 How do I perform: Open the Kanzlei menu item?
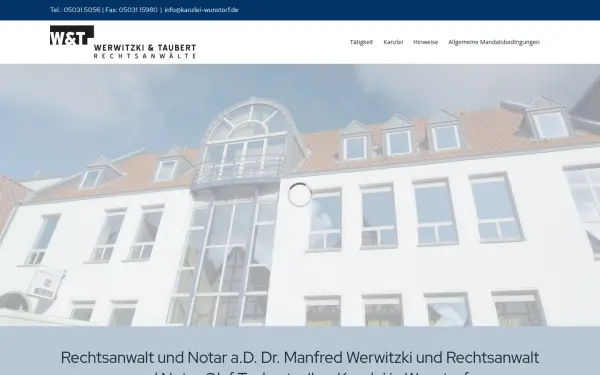393,42
